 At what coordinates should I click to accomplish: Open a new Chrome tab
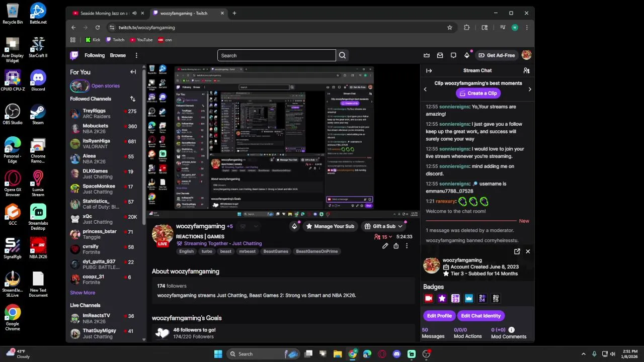pyautogui.click(x=234, y=13)
